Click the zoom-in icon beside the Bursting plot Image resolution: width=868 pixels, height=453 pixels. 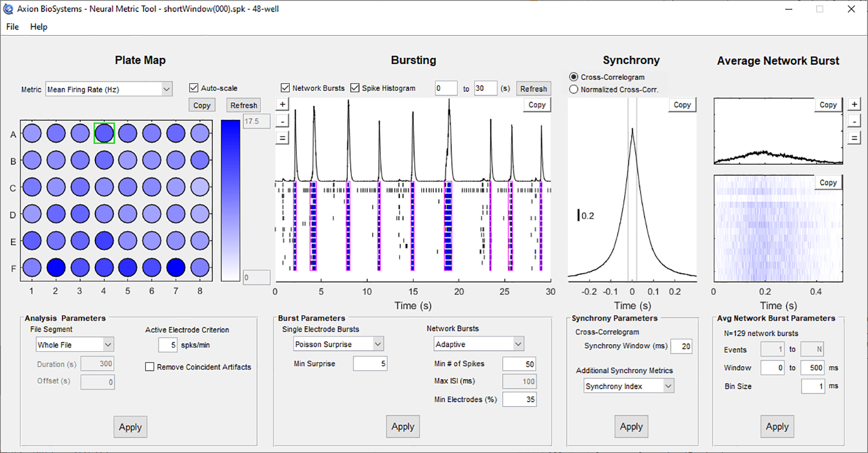[282, 104]
